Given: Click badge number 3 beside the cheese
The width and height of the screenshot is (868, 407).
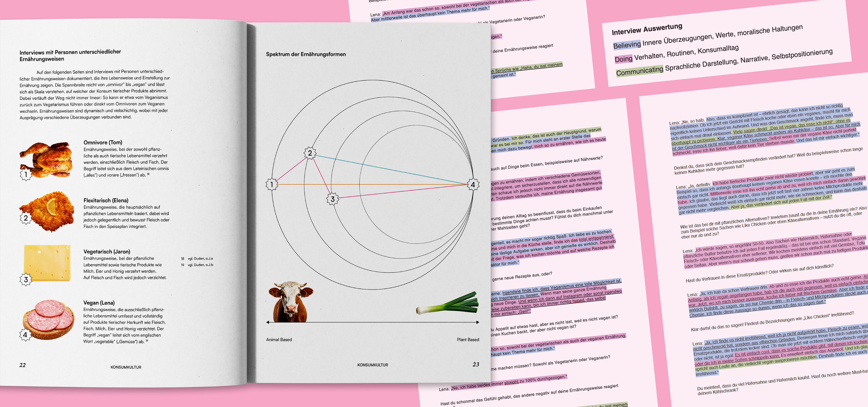Looking at the screenshot, I should click(26, 280).
